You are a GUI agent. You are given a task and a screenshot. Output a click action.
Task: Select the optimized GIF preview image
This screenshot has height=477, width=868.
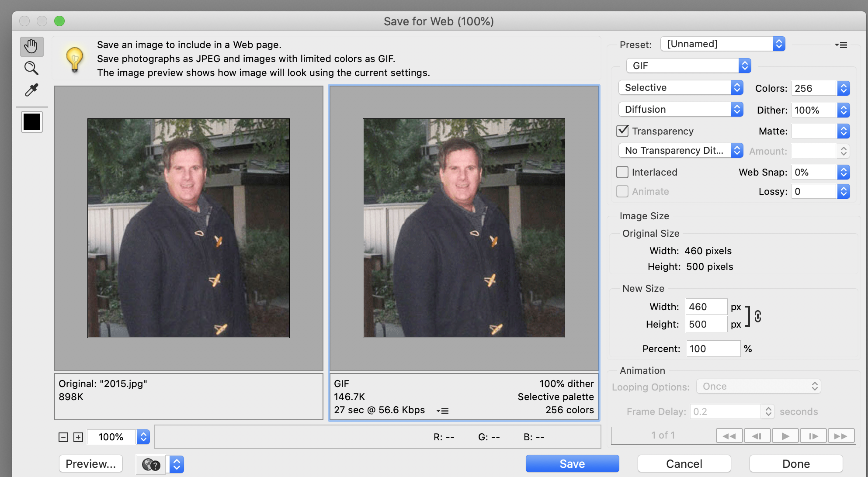(x=464, y=228)
